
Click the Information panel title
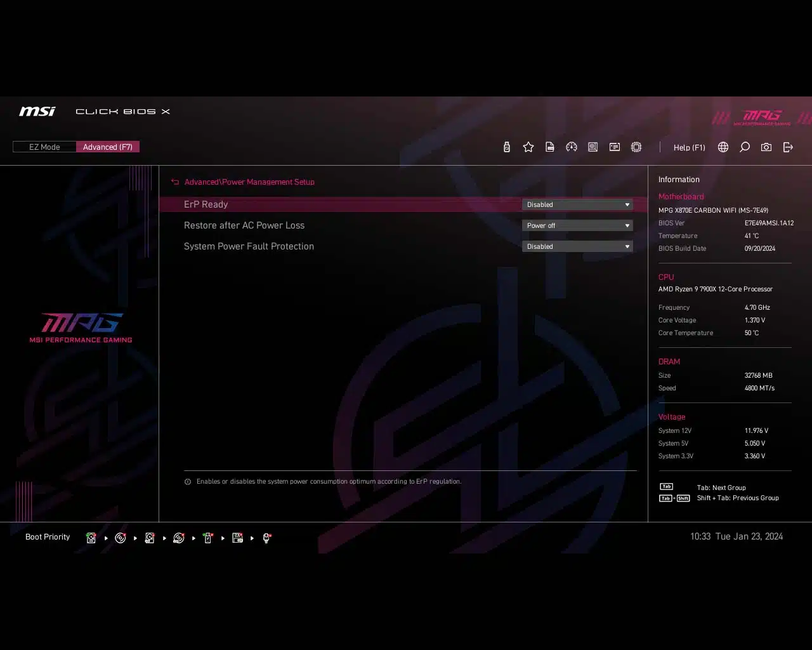click(679, 180)
